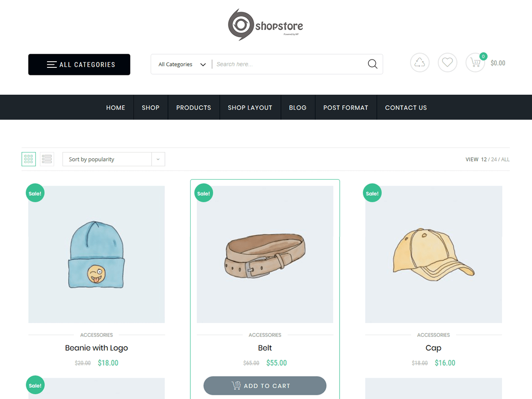Image resolution: width=532 pixels, height=399 pixels.
Task: Open the SHOP menu item
Action: 150,107
